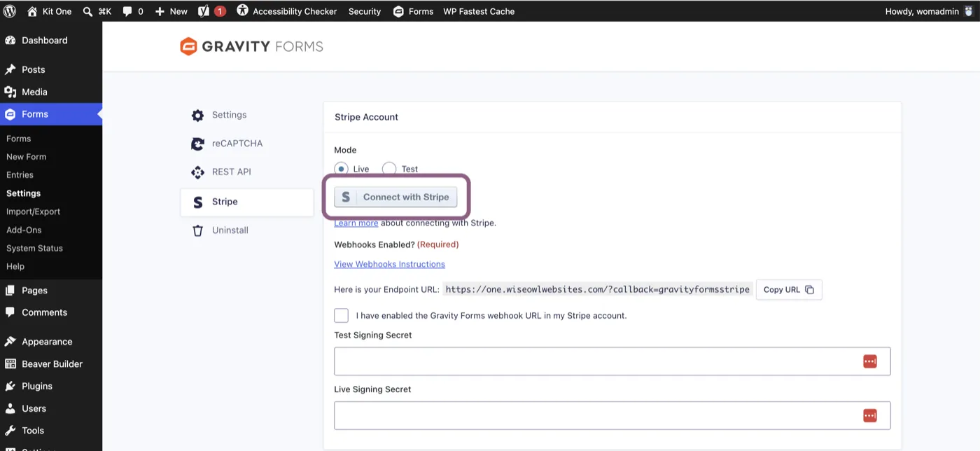Open Comments in sidebar
Screen dimensions: 980x451
pos(45,312)
